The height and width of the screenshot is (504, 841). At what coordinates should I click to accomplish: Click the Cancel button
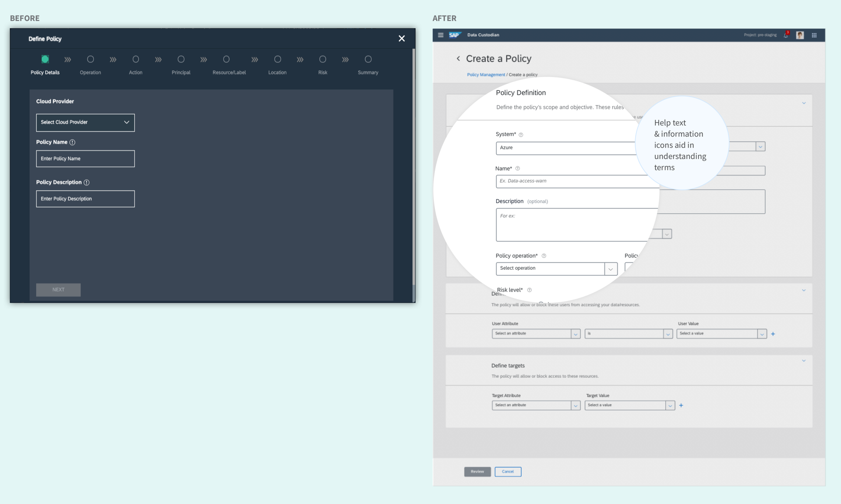click(508, 472)
